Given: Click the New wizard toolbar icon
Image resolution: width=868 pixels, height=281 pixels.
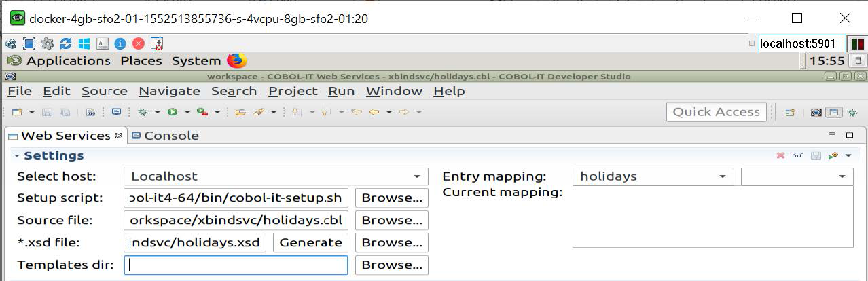Looking at the screenshot, I should (17, 112).
